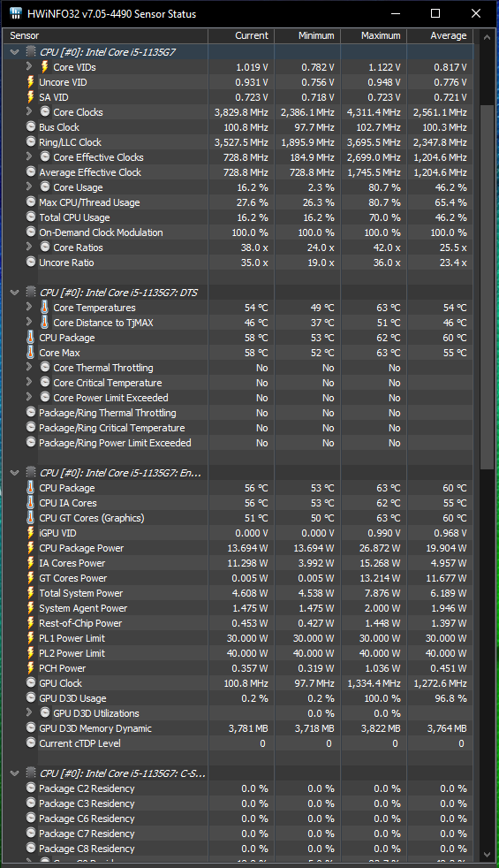Click the Current column header
The height and width of the screenshot is (868, 499).
pos(240,35)
